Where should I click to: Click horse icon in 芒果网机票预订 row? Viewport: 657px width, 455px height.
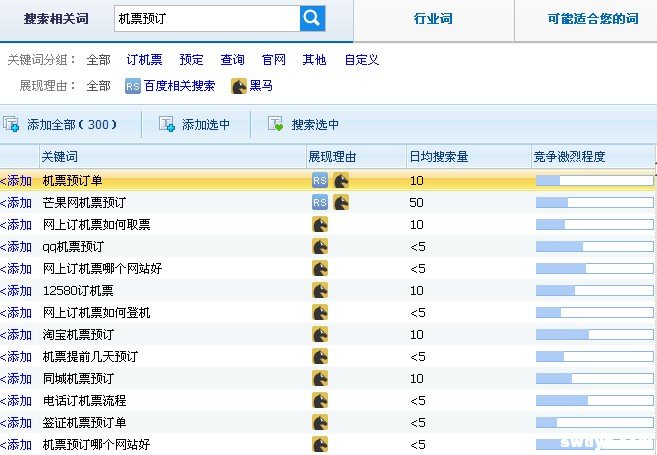click(x=341, y=203)
